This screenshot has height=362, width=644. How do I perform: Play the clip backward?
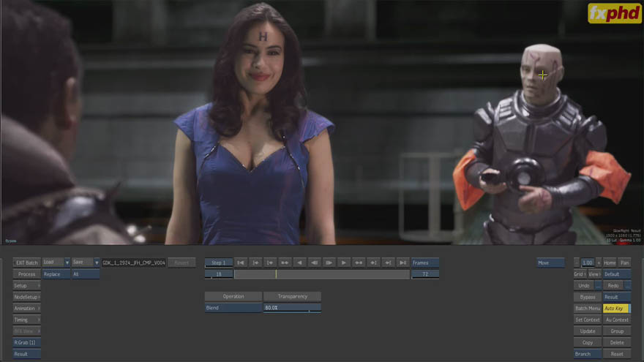click(300, 263)
